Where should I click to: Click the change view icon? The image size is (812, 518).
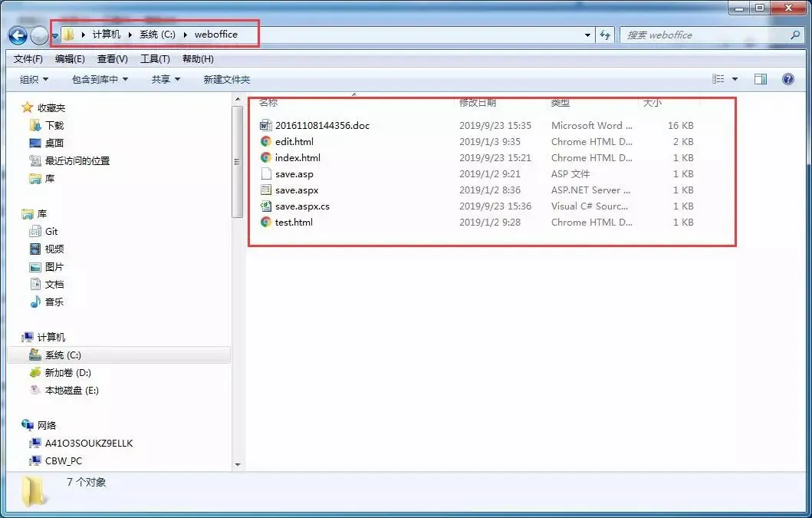coord(718,79)
